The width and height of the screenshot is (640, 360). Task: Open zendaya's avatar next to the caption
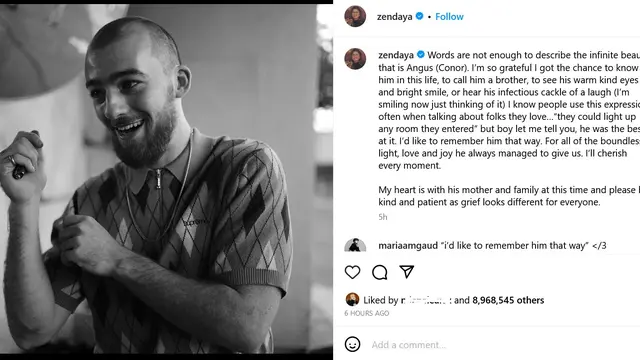355,58
